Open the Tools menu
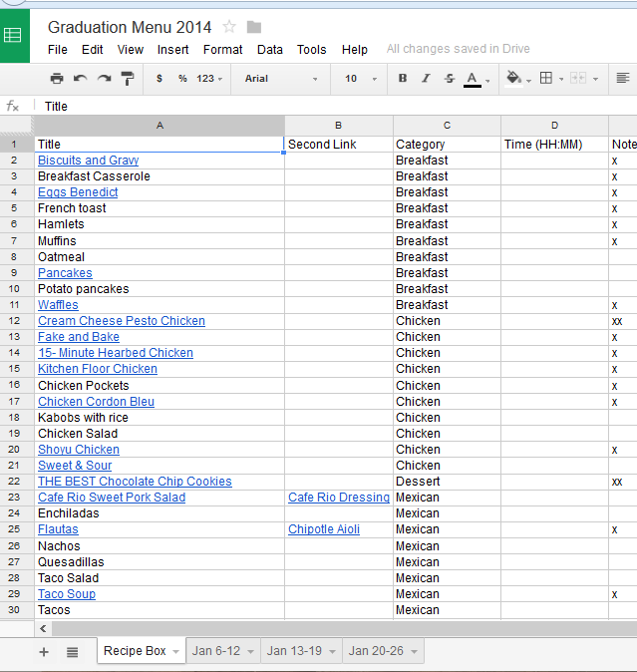This screenshot has width=637, height=672. pos(311,50)
